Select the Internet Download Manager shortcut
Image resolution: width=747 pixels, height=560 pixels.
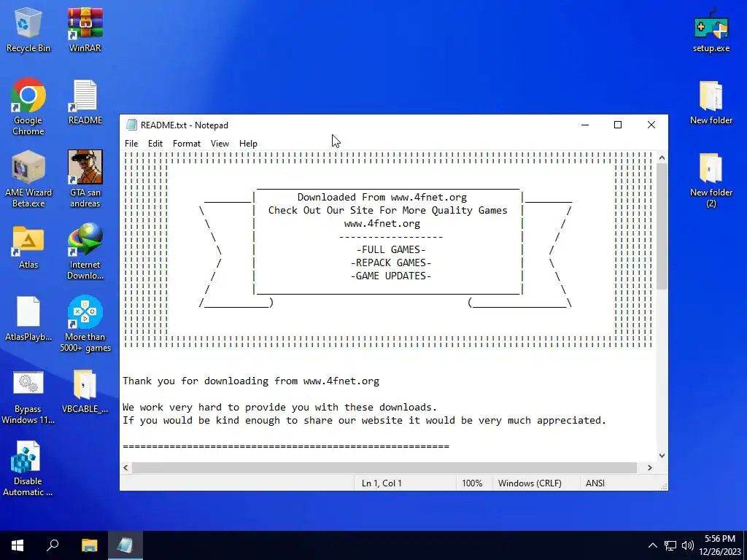pos(85,252)
